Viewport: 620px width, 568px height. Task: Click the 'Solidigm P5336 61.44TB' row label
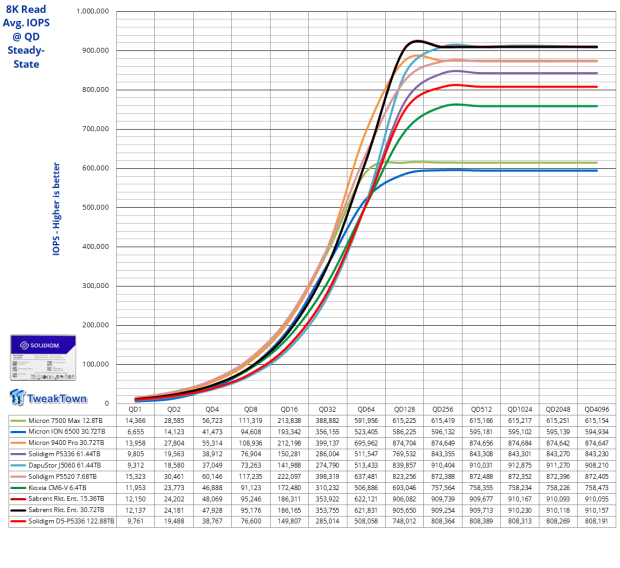click(x=64, y=454)
